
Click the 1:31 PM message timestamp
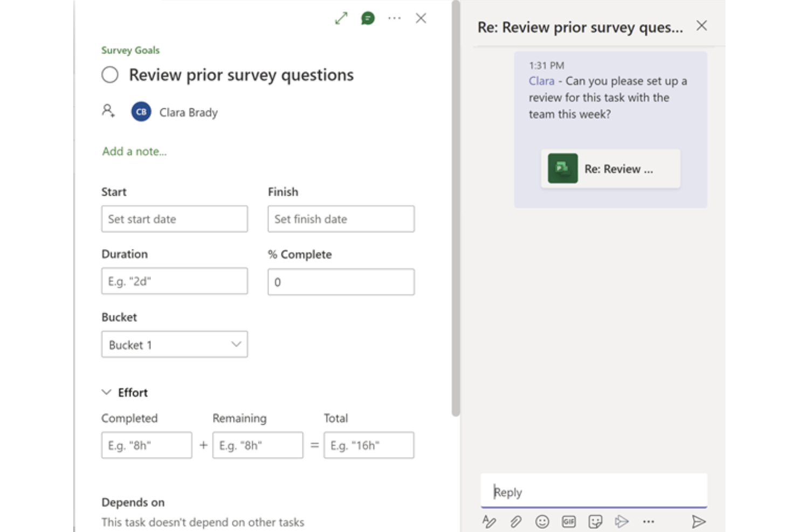[x=546, y=65]
